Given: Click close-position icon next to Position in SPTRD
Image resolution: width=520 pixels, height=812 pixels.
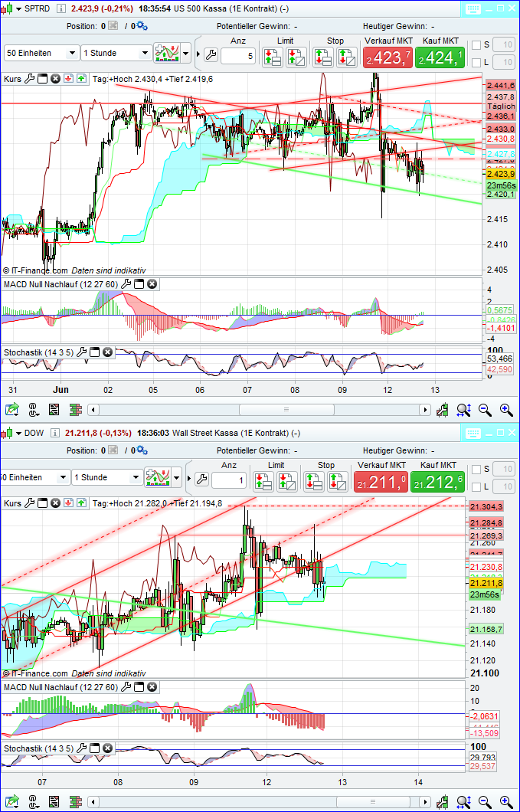Looking at the screenshot, I should pos(113,26).
